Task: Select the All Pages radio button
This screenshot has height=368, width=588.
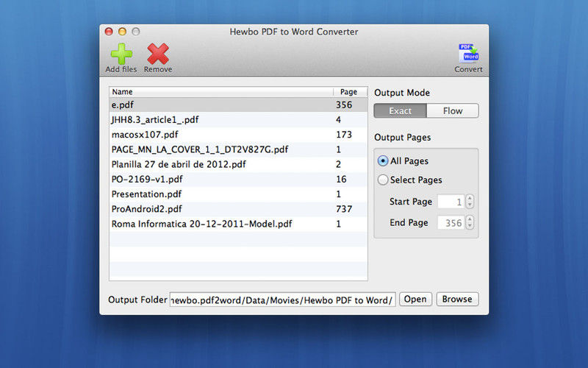Action: click(382, 161)
